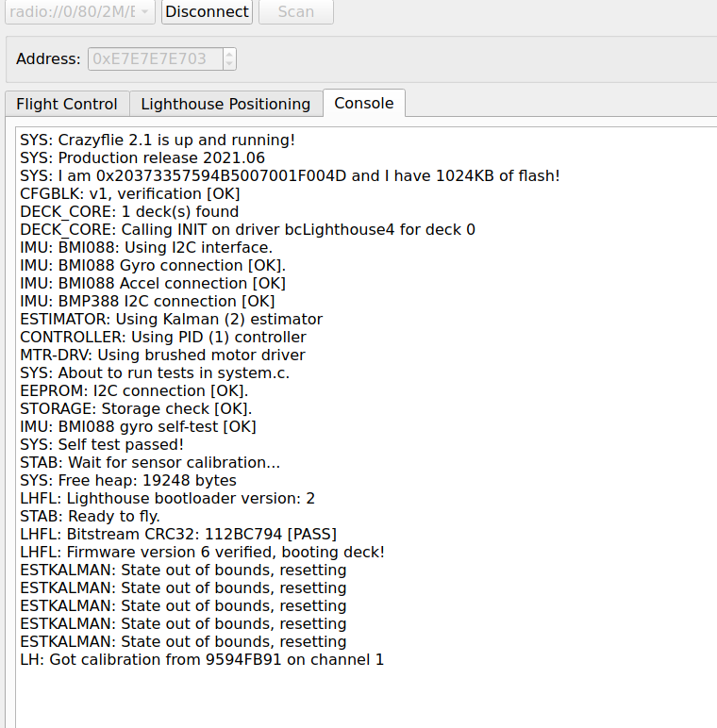Click the Bitstream CRC32 PASS line
Image resolution: width=717 pixels, height=728 pixels.
[x=178, y=534]
